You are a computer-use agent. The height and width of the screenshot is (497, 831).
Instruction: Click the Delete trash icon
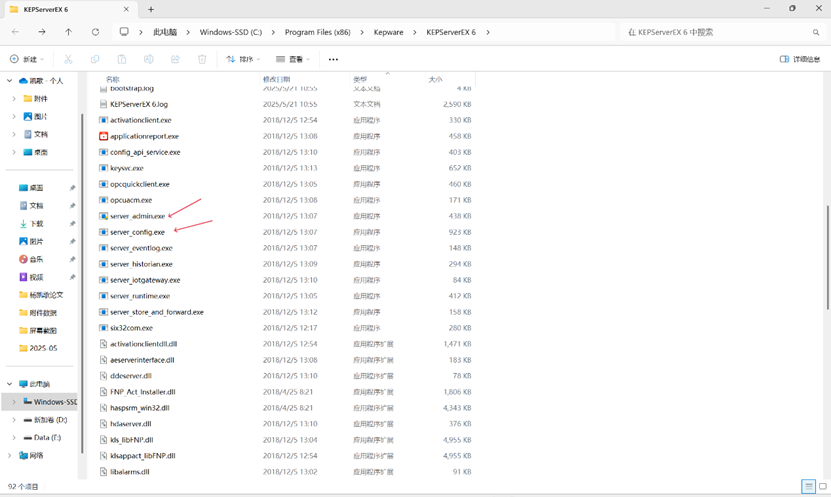(x=202, y=59)
